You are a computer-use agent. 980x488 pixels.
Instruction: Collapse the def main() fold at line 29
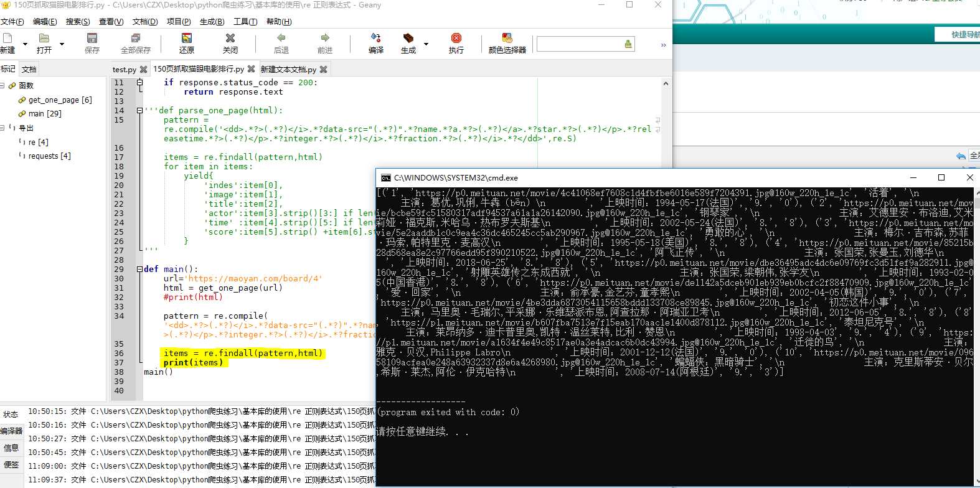coord(139,269)
